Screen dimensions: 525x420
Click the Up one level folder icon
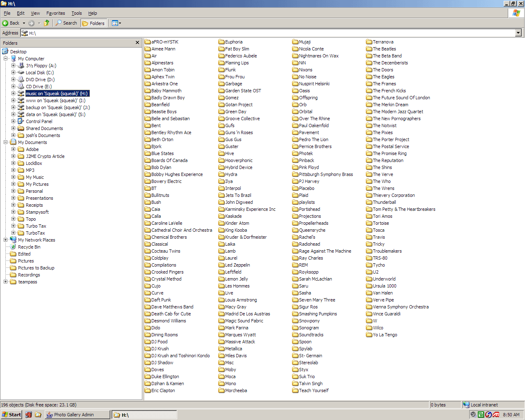[x=47, y=23]
